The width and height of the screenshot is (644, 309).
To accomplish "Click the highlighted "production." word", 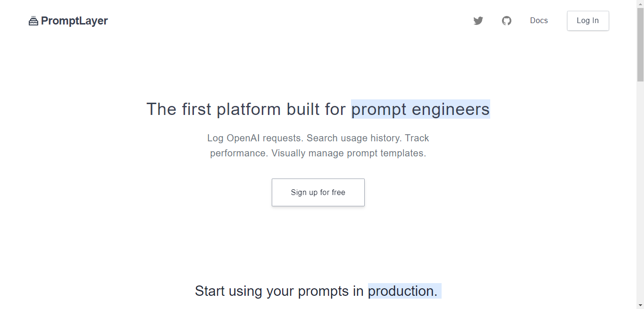I will tap(404, 291).
